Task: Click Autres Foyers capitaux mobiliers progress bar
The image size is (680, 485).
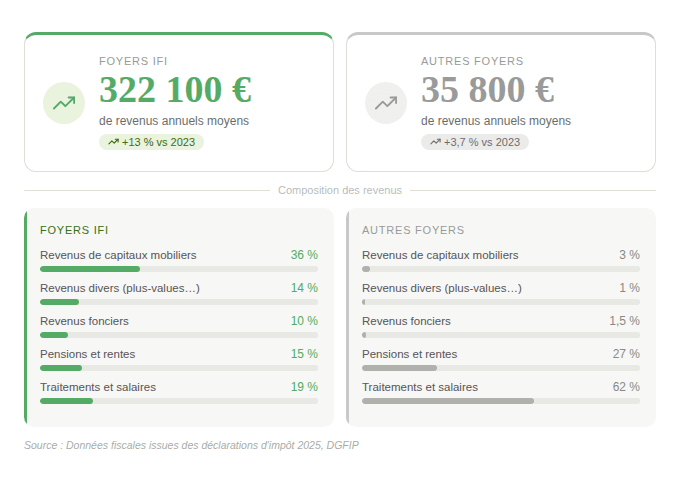Action: click(x=501, y=269)
